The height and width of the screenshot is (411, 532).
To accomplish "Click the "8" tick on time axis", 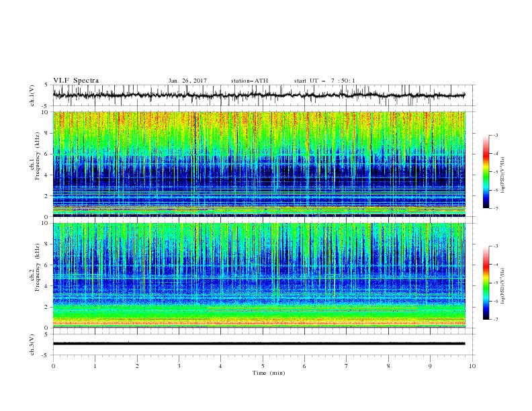I will click(x=388, y=366).
